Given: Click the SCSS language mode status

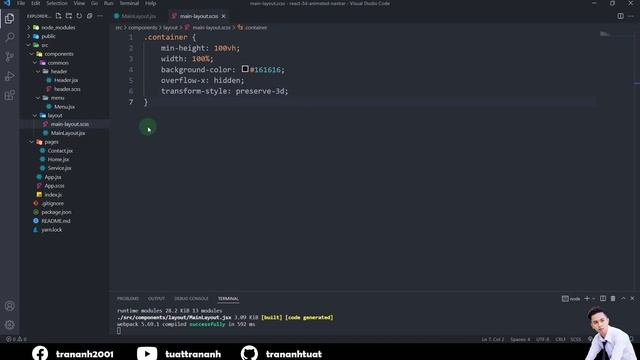Looking at the screenshot, I should [x=576, y=339].
